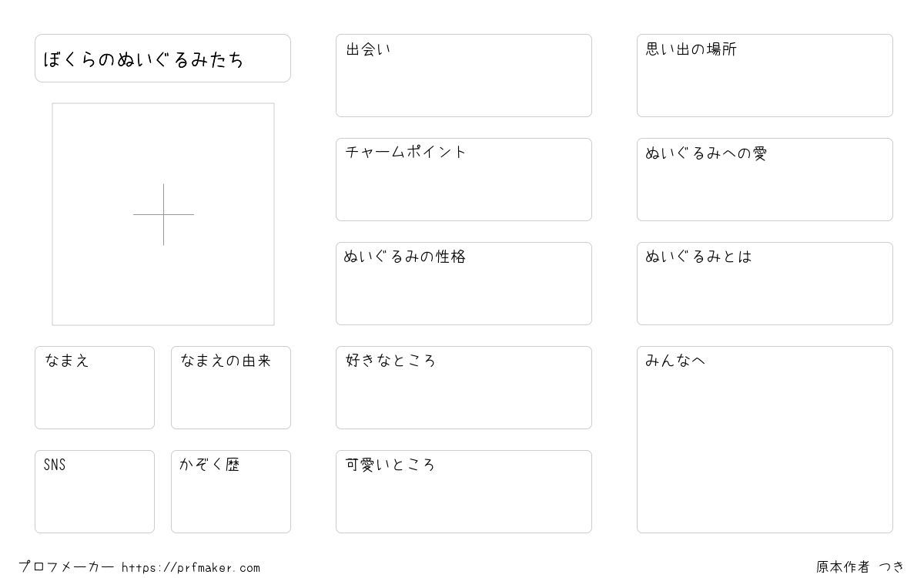Open the https://prfmaker.com link
Screen dimensions: 924x578
coord(191,568)
